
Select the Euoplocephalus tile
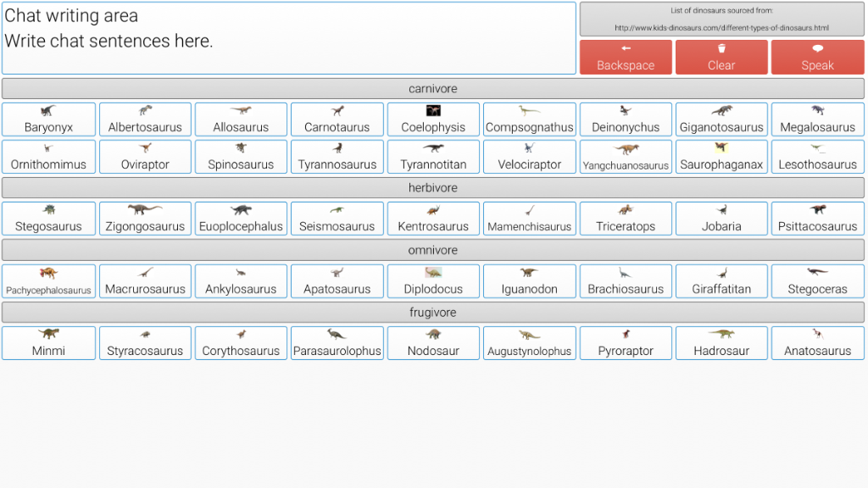[241, 219]
